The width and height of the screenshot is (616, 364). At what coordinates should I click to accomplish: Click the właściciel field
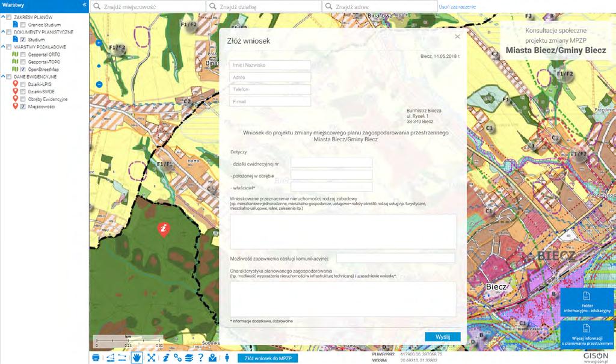[331, 187]
